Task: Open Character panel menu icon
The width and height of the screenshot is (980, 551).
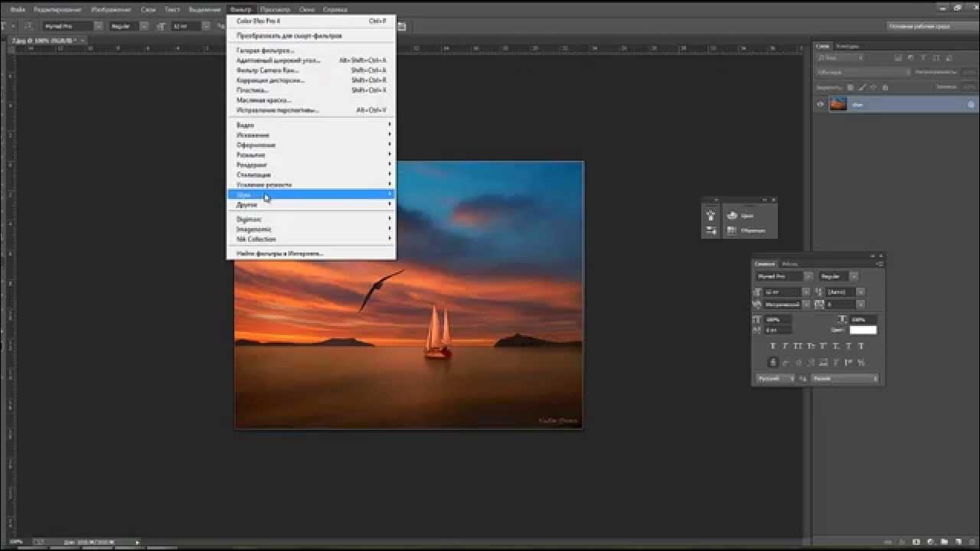Action: point(879,264)
